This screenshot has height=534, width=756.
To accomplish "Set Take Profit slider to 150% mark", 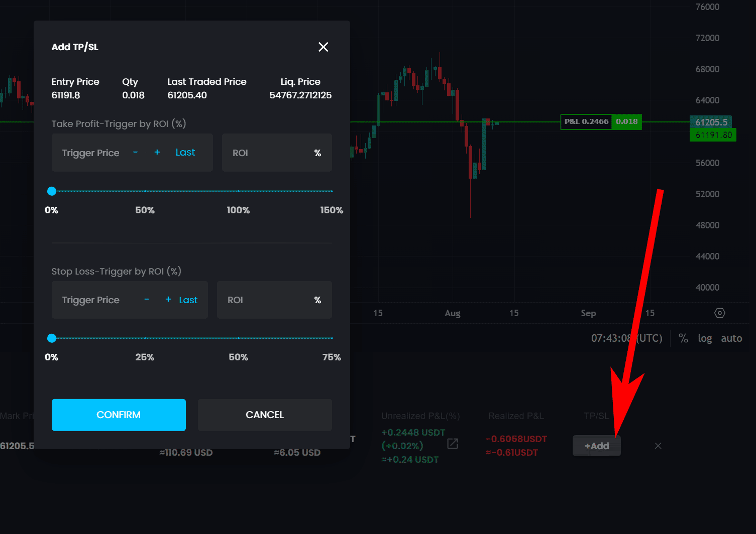I will [x=332, y=191].
